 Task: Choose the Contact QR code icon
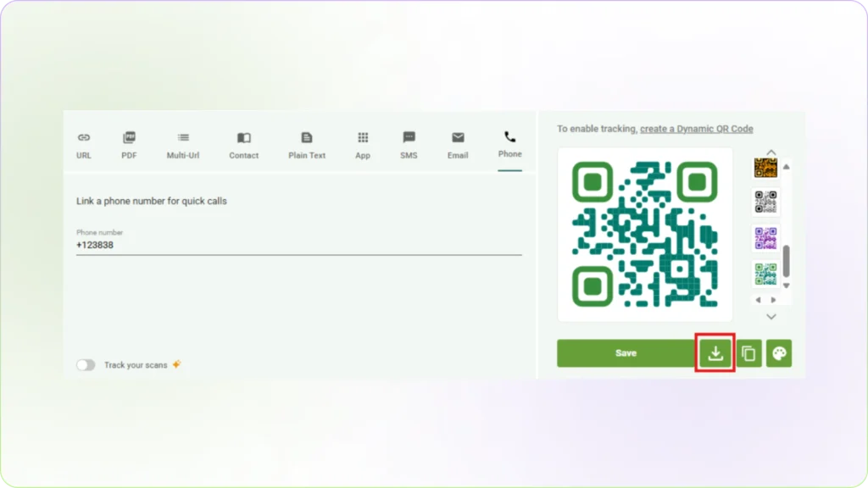[x=243, y=144]
